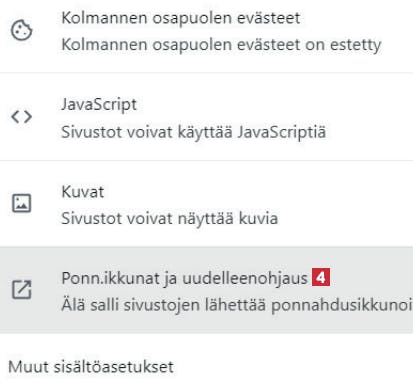
Task: Click 'Sivustot voivat käyttää JavaScriptiä' description
Action: click(x=194, y=132)
